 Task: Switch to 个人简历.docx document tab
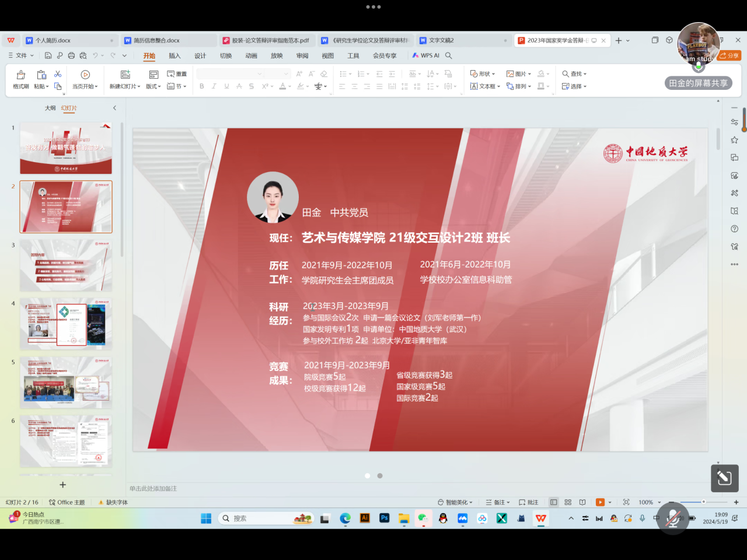click(x=53, y=40)
